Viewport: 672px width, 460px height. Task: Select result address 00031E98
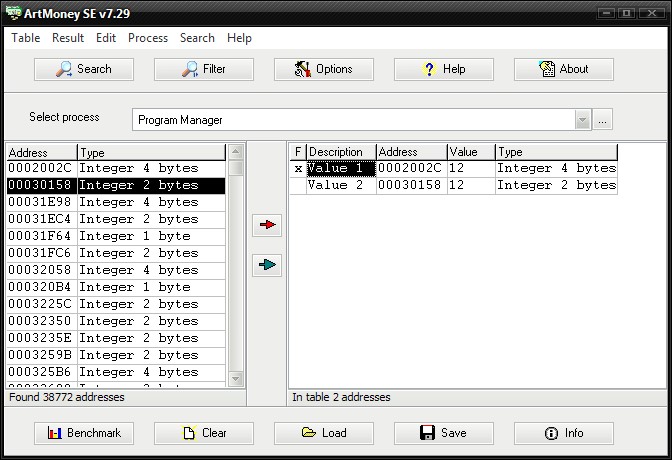coord(40,202)
